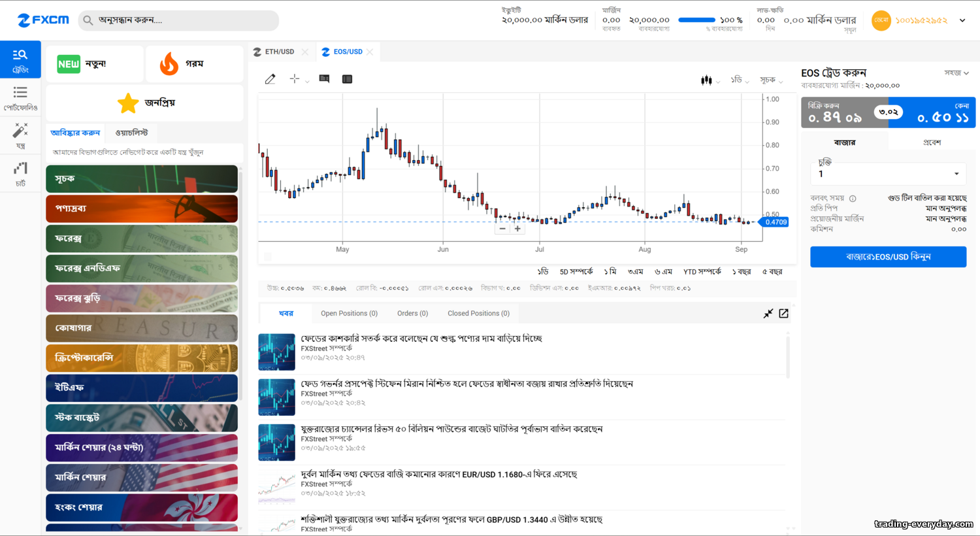Click the chart zoom-in plus button

coord(517,229)
